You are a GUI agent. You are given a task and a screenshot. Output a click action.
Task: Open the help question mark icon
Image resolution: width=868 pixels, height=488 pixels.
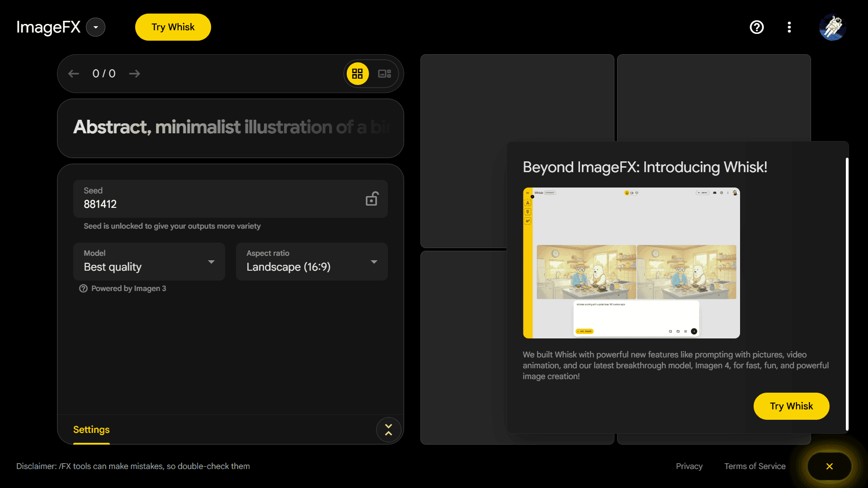756,27
